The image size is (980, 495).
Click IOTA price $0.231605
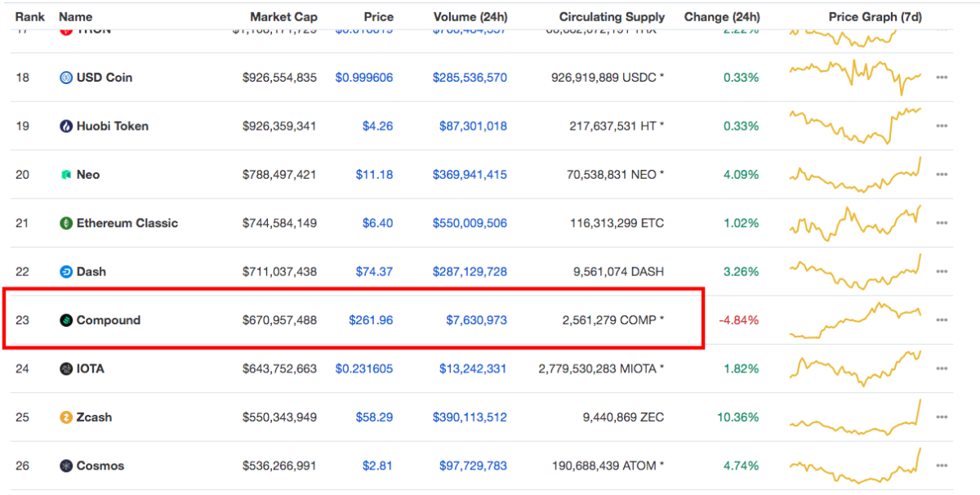pyautogui.click(x=364, y=369)
